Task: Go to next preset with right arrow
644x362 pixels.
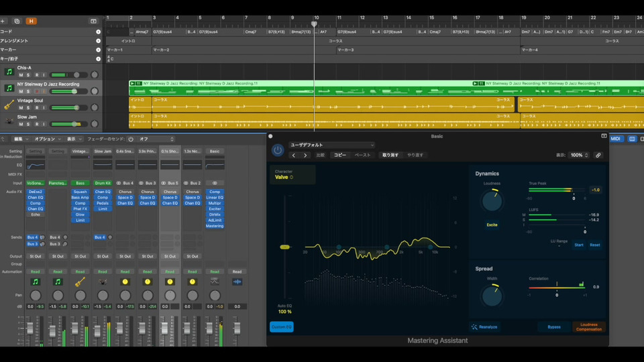Action: (x=305, y=155)
